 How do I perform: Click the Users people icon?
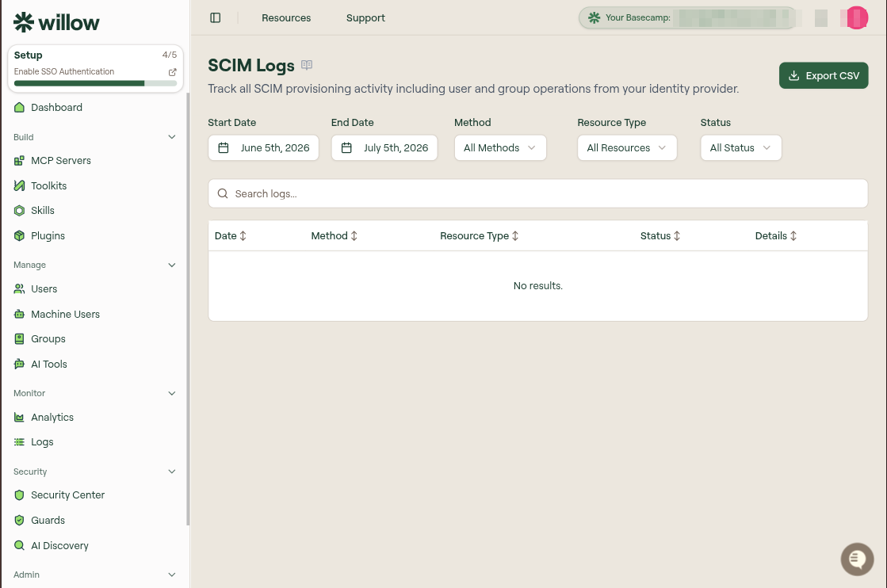19,289
